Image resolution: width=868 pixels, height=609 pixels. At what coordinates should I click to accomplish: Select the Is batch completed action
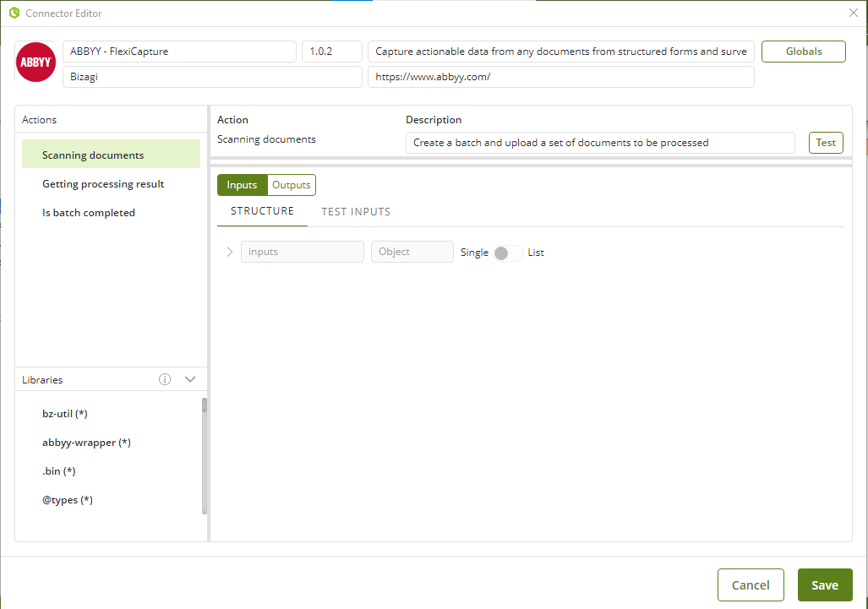pos(111,212)
